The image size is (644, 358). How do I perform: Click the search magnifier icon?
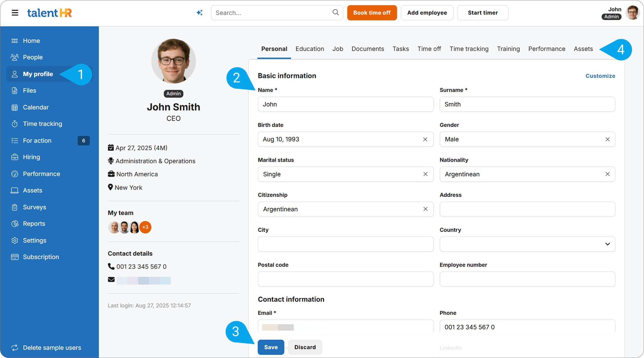335,13
